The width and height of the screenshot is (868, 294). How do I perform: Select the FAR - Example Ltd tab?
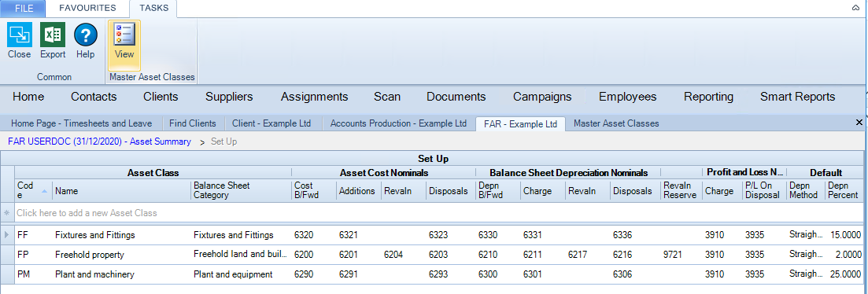pyautogui.click(x=520, y=123)
